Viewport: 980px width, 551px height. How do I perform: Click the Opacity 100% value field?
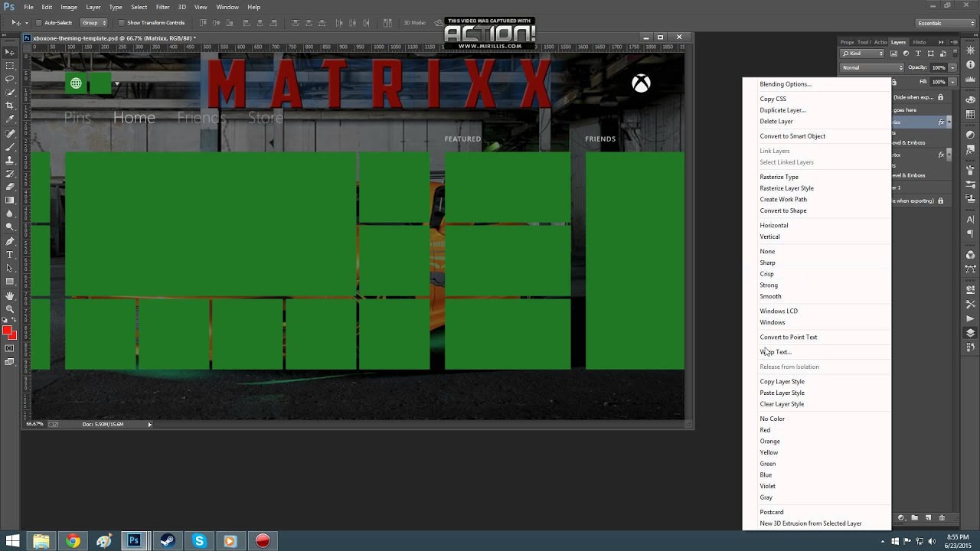939,67
